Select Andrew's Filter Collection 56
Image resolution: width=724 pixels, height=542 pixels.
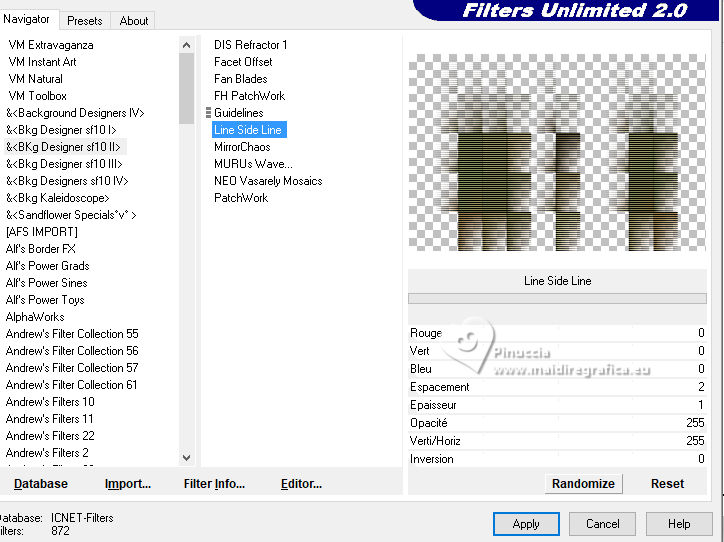[72, 351]
